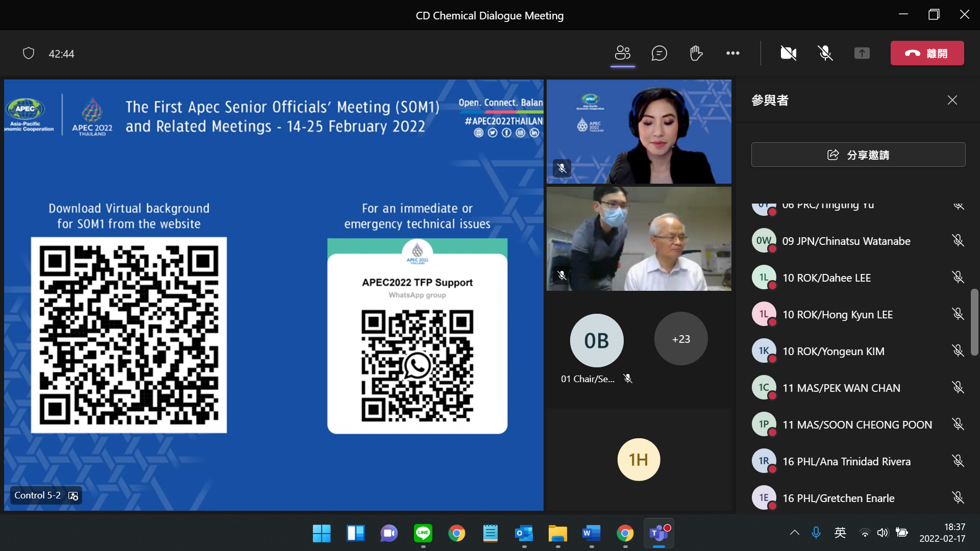Leave the meeting with the red button
Screen dimensions: 980x551
click(927, 53)
